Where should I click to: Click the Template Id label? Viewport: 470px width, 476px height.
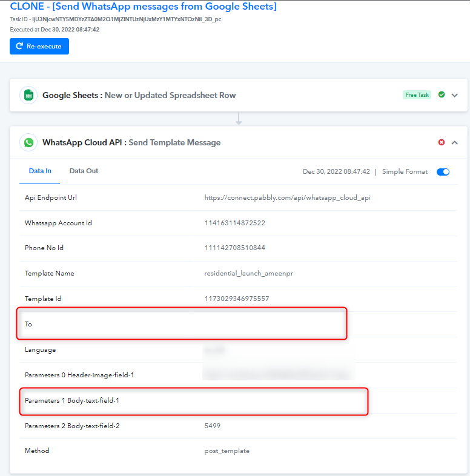click(43, 299)
